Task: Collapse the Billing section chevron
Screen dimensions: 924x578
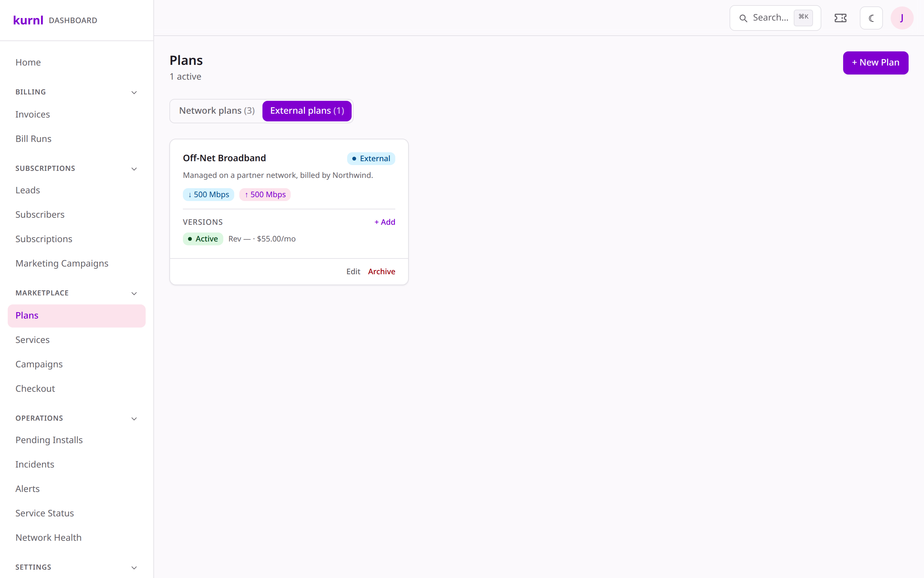Action: click(x=134, y=92)
